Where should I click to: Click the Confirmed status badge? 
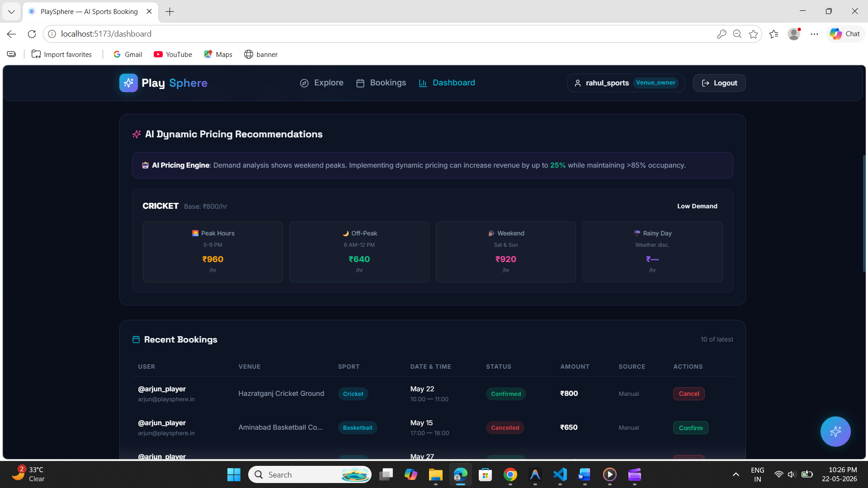click(x=506, y=394)
